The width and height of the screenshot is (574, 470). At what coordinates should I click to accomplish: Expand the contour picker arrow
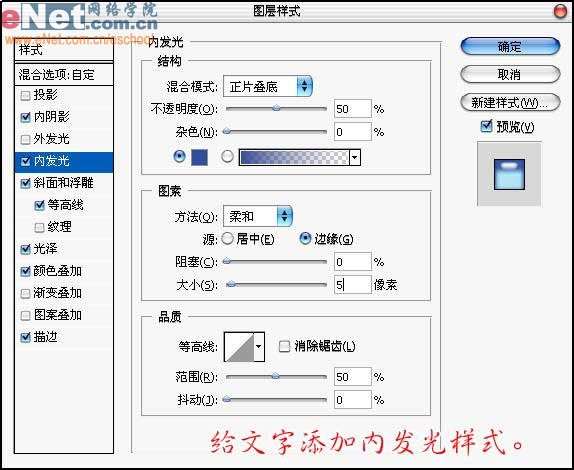click(x=259, y=347)
